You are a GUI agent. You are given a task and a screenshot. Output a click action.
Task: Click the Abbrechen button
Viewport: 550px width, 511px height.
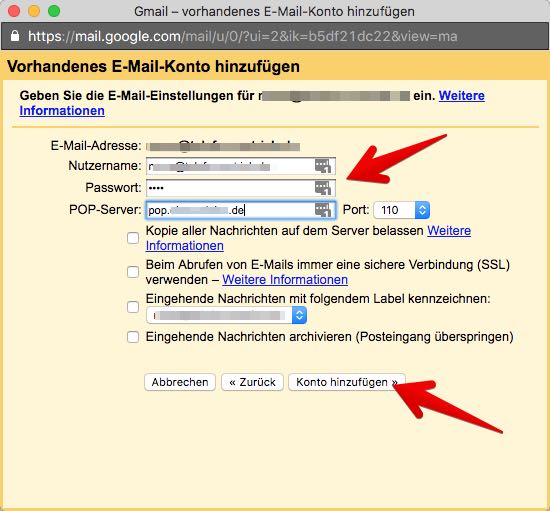tap(180, 382)
